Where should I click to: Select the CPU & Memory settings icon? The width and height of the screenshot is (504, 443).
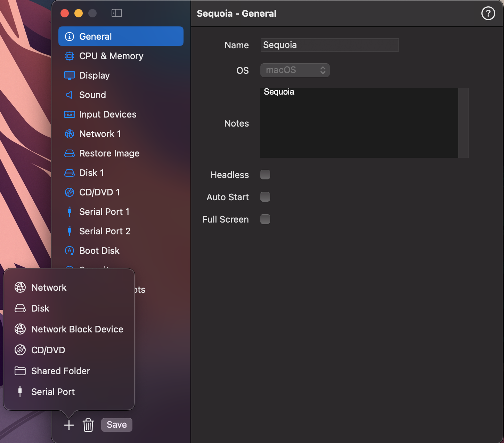[x=69, y=56]
